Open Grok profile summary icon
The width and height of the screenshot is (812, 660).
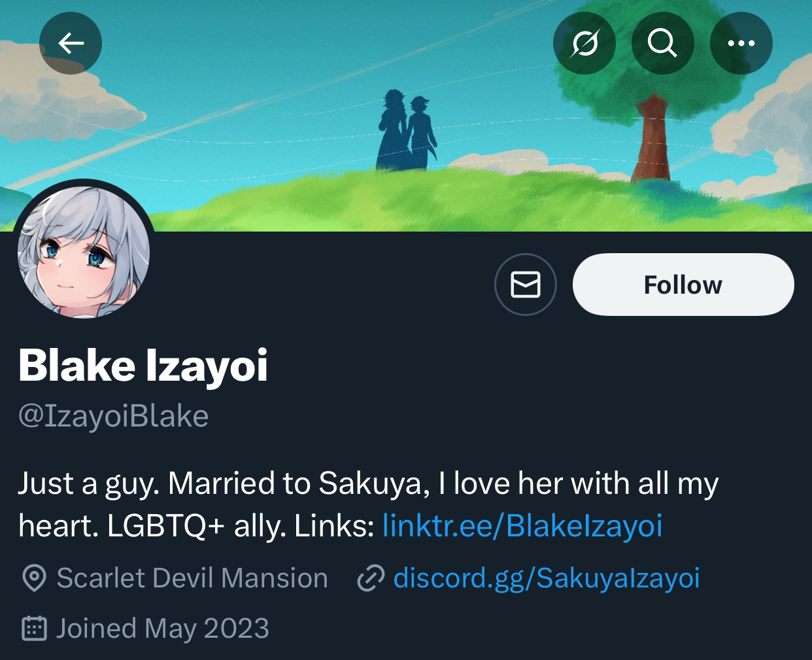pos(584,43)
